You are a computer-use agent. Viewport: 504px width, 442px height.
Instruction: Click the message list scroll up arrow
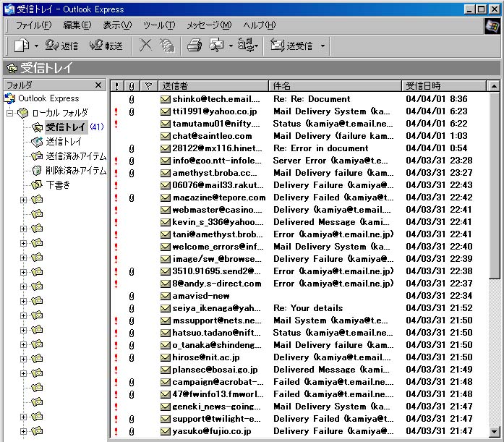coord(494,86)
